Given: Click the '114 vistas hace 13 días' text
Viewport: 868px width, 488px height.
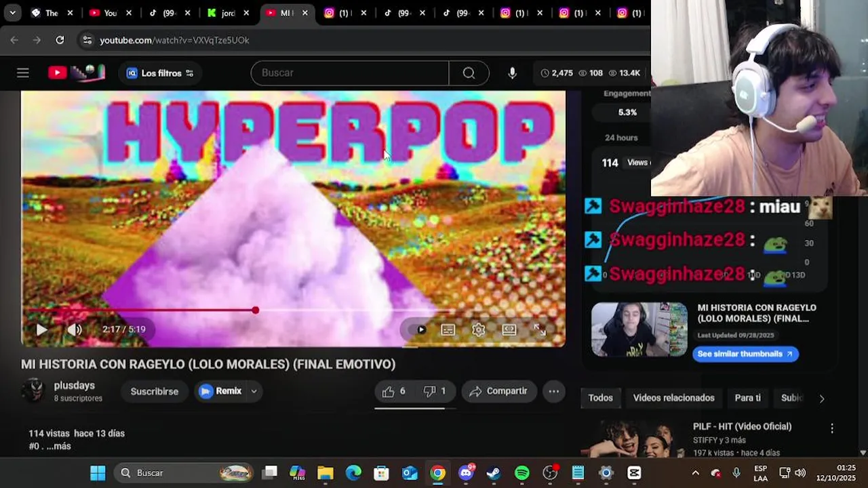Looking at the screenshot, I should [77, 433].
